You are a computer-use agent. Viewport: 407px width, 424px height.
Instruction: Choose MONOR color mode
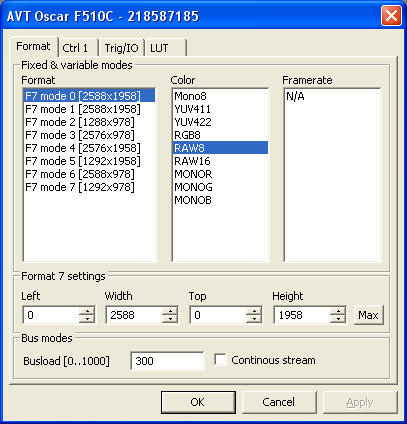[220, 174]
